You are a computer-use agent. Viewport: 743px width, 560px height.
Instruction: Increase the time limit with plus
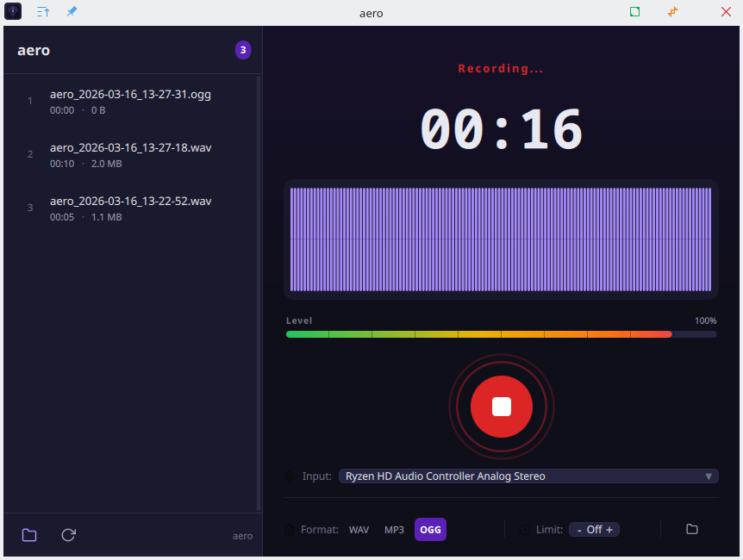(x=609, y=530)
